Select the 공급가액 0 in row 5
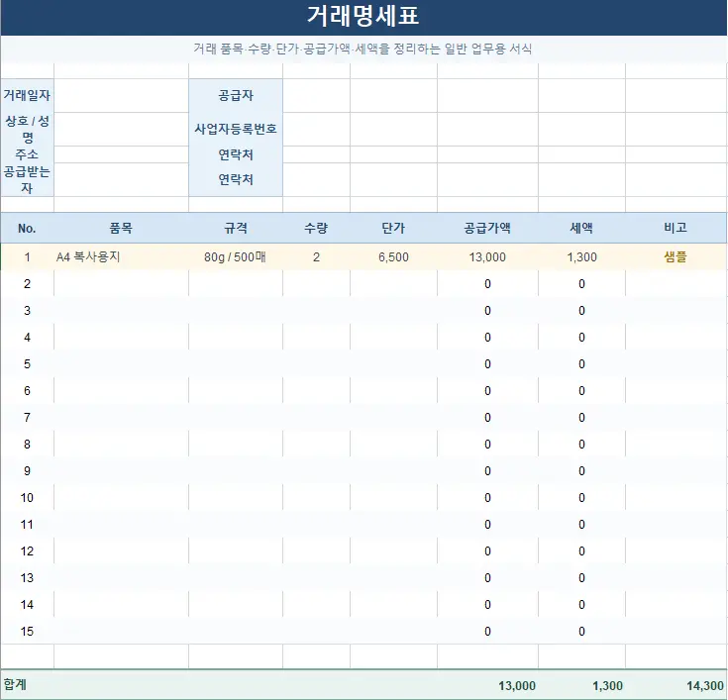The height and width of the screenshot is (700, 728). click(487, 364)
